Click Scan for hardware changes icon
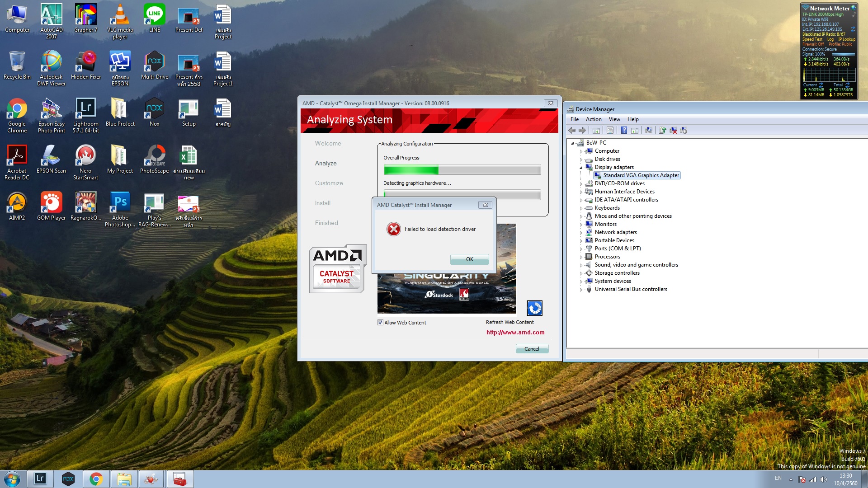The image size is (868, 488). tap(649, 131)
